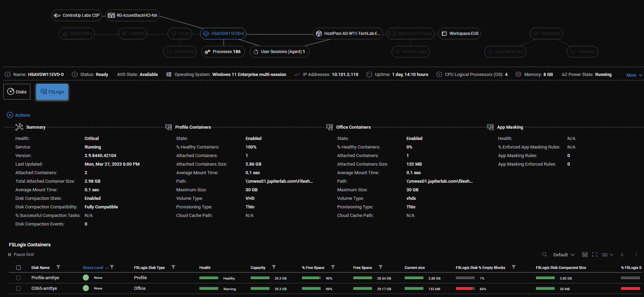This screenshot has height=297, width=644.
Task: Click the dimmed Application Groups node
Action: click(x=410, y=34)
